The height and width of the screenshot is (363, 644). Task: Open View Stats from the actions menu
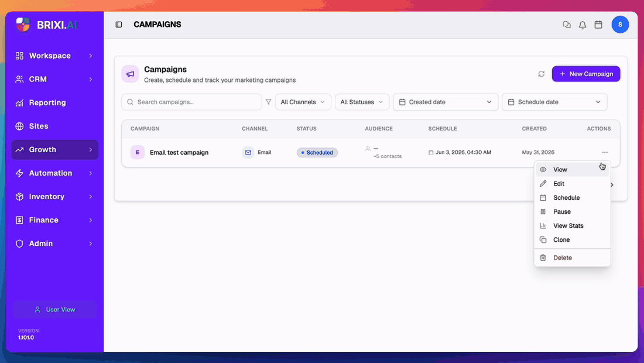[x=572, y=225]
